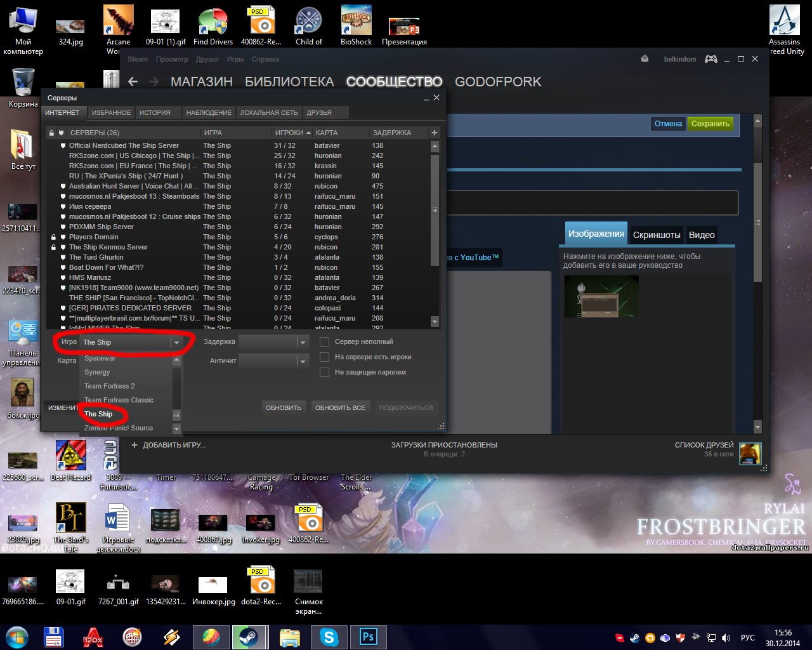Image resolution: width=812 pixels, height=650 pixels.
Task: Open the Задержка latency dropdown
Action: [273, 342]
